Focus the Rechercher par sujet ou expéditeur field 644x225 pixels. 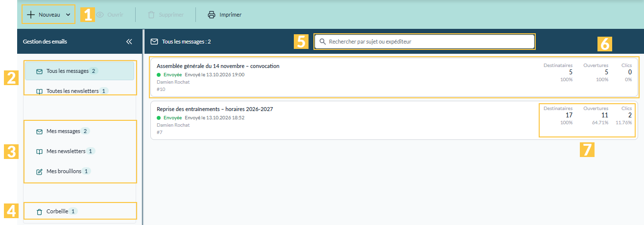point(424,42)
